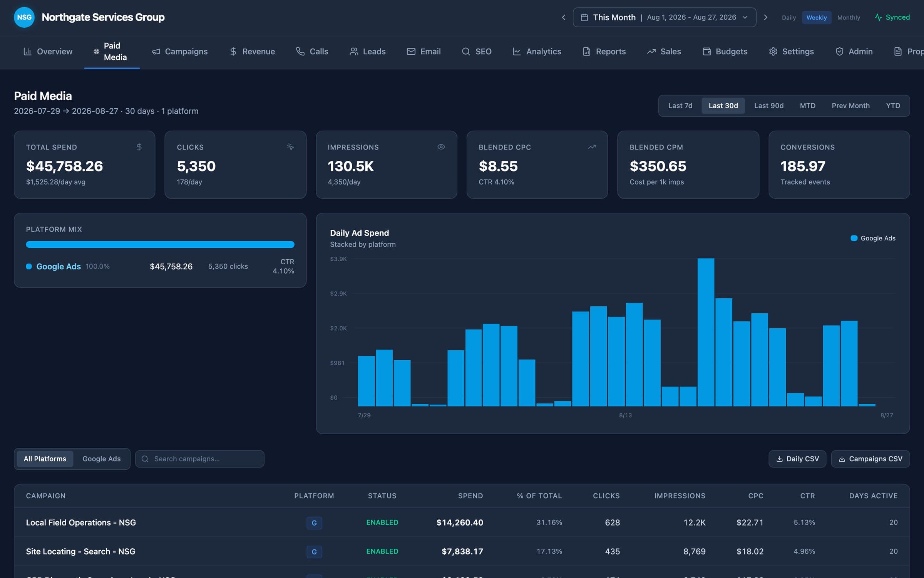Click the Calls phone icon
The width and height of the screenshot is (924, 578).
[x=300, y=51]
